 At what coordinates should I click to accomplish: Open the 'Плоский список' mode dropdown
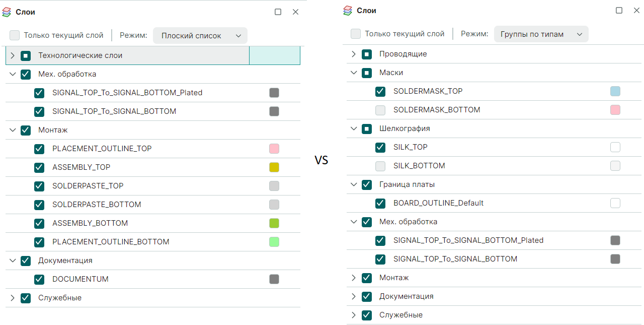200,36
